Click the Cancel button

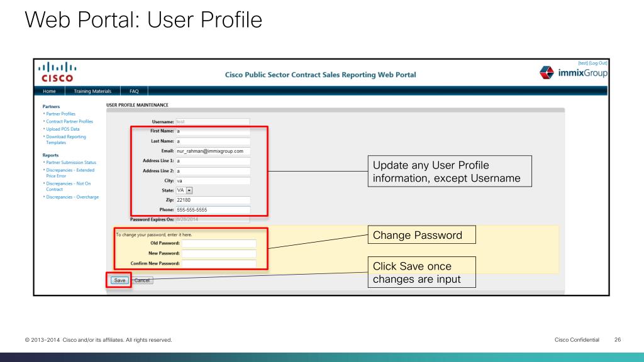click(x=142, y=280)
